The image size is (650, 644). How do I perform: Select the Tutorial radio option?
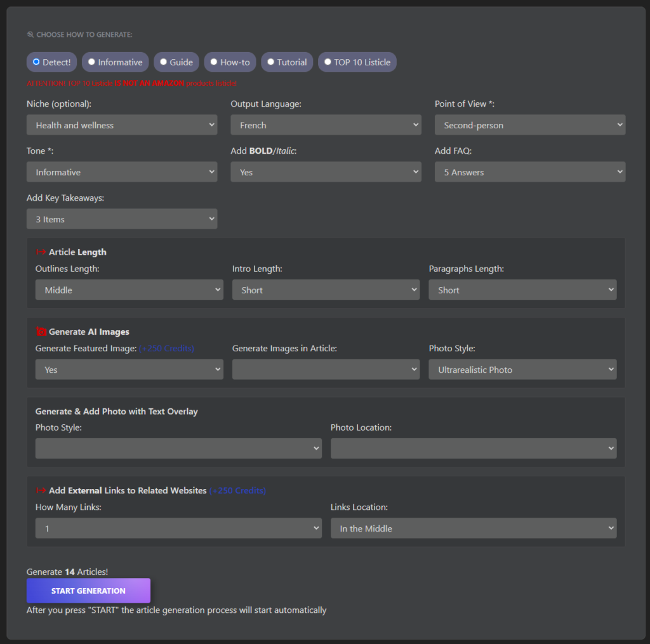point(287,62)
